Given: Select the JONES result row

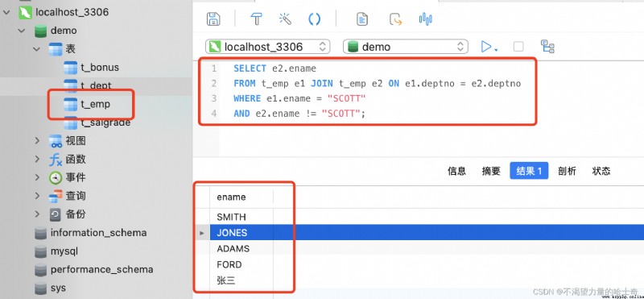Looking at the screenshot, I should click(427, 233).
